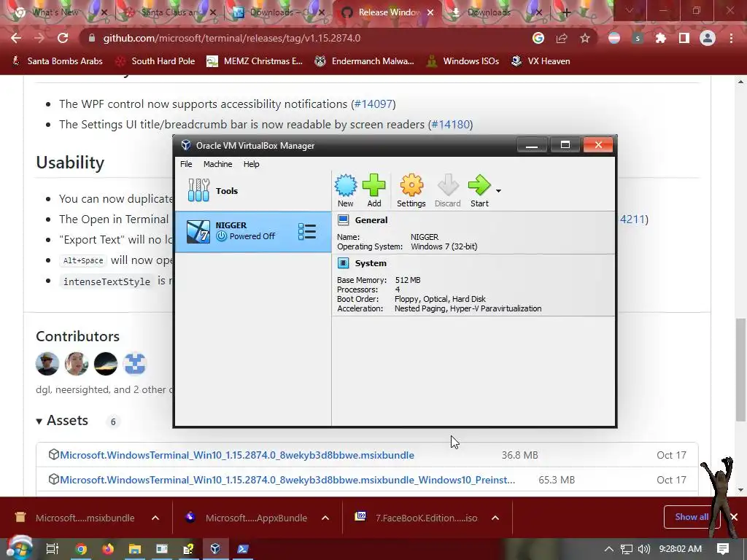Screen dimensions: 747x560
Task: Open the Machine menu in VirtualBox
Action: pos(217,164)
